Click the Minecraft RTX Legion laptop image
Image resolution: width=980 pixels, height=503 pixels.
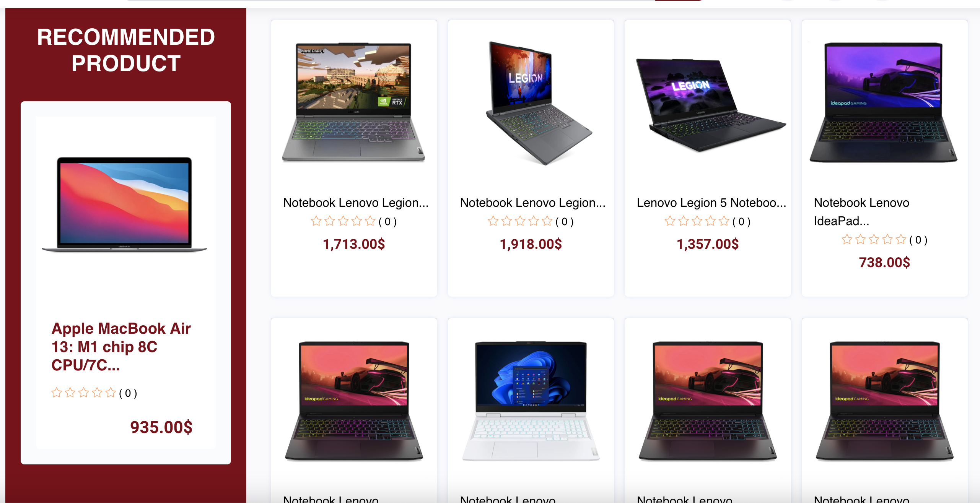353,102
